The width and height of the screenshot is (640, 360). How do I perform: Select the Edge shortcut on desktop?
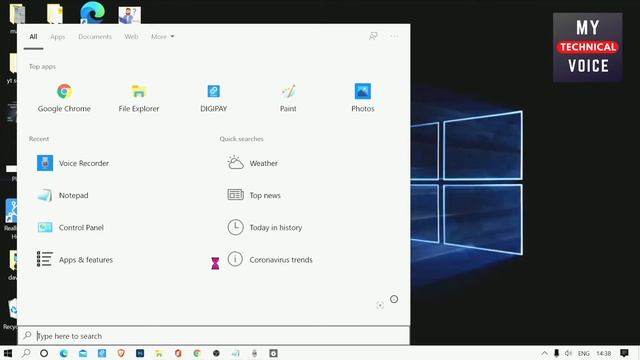tap(92, 12)
